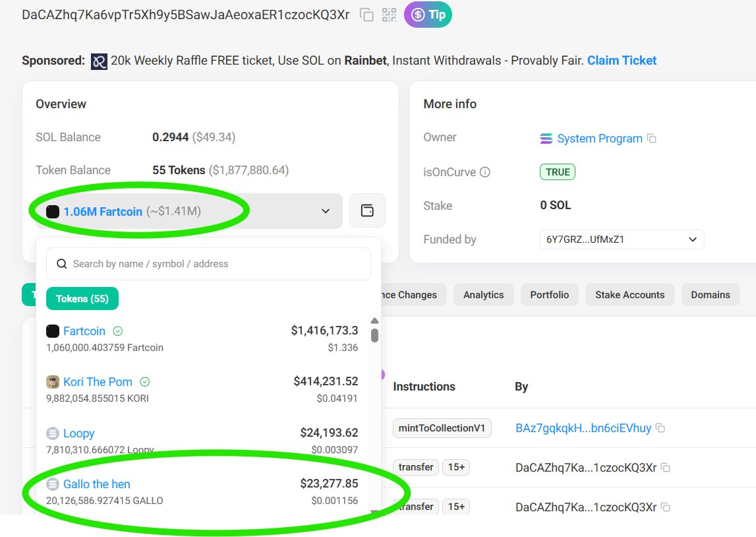Click the token list scrollbar thumb

tap(374, 335)
